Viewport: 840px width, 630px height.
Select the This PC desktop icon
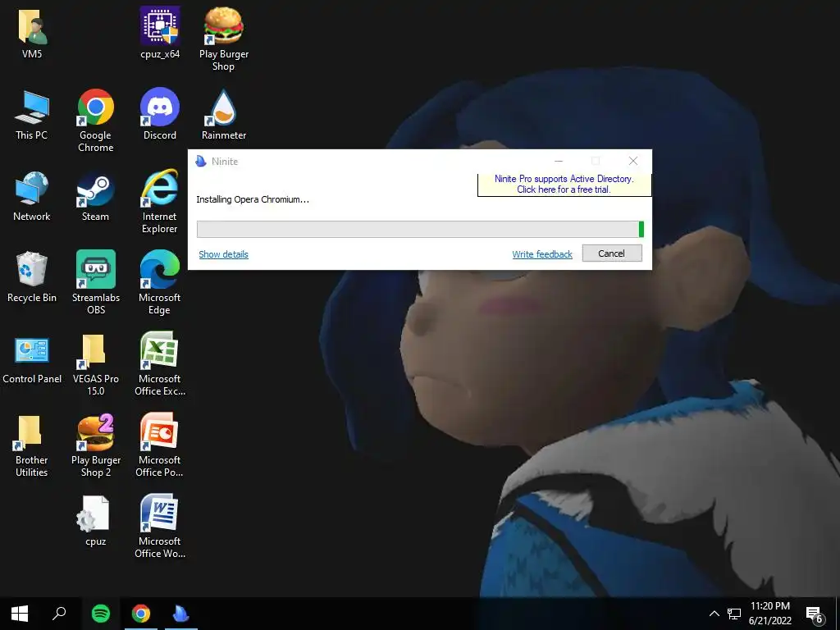click(32, 115)
